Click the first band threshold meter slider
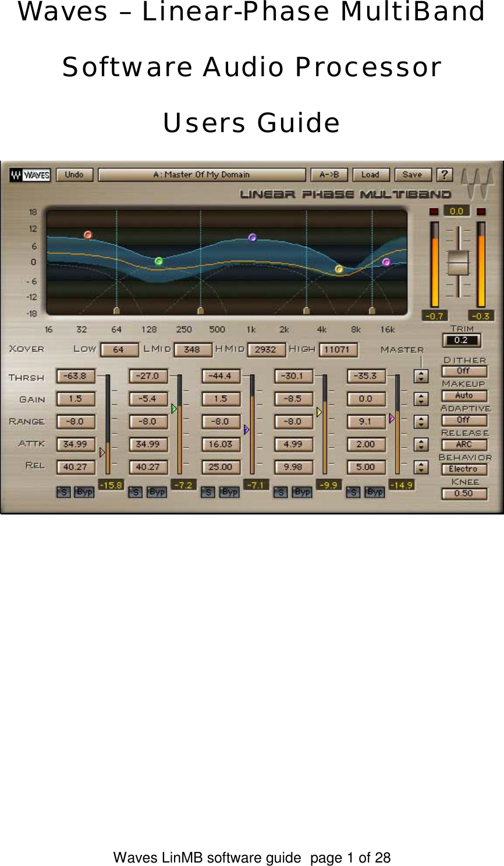504x866 pixels. coord(108,425)
